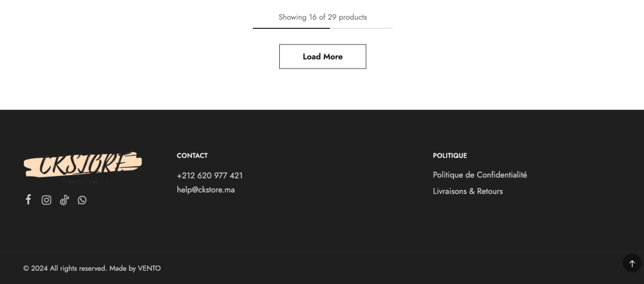Screen dimensions: 644x284
Task: Load more products
Action: (323, 57)
